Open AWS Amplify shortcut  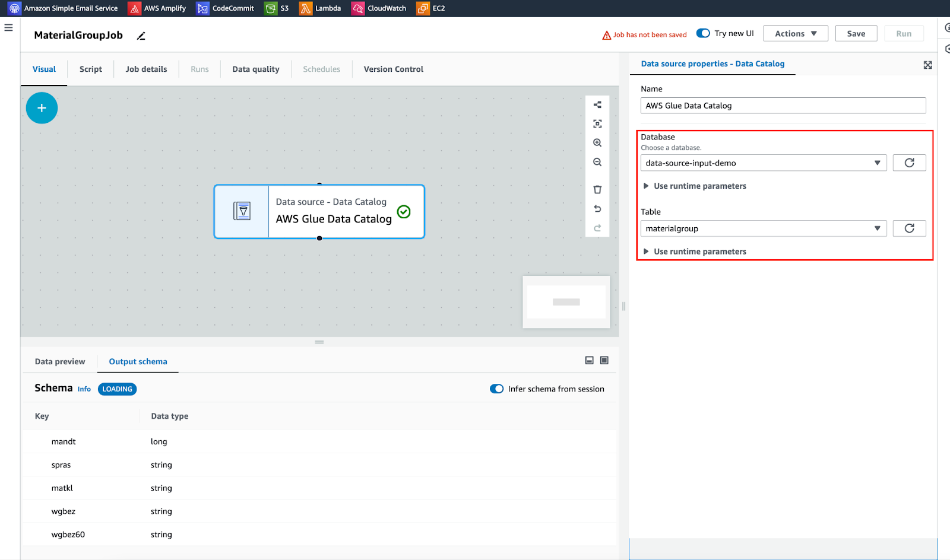click(157, 8)
